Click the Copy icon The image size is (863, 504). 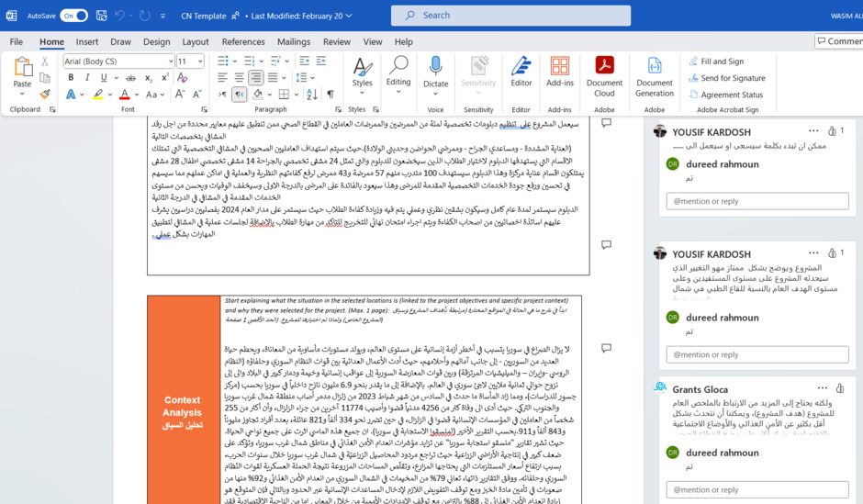coord(45,78)
